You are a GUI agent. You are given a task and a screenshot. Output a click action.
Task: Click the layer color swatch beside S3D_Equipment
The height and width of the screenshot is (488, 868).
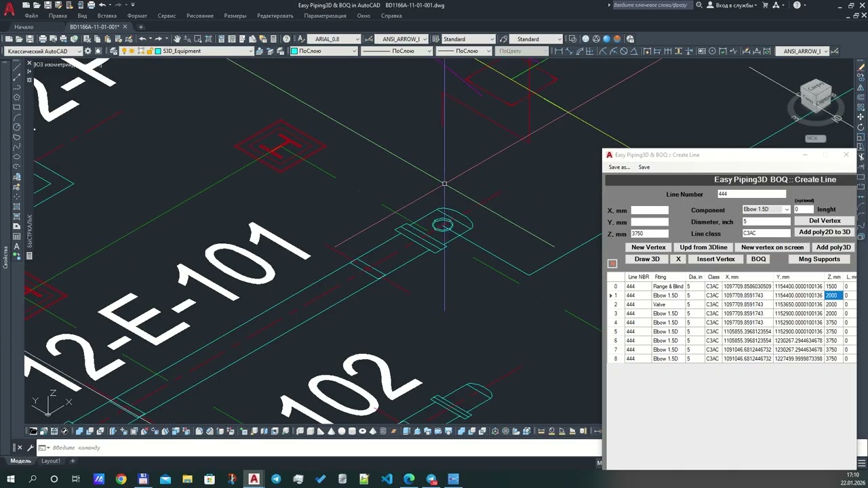157,51
